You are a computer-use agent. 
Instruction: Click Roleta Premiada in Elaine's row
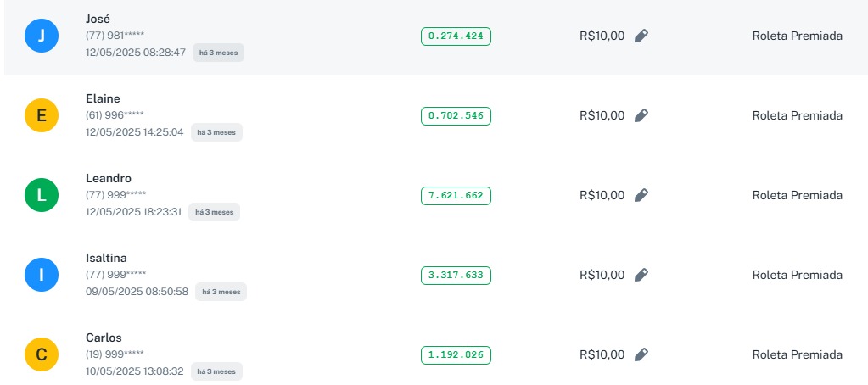797,115
